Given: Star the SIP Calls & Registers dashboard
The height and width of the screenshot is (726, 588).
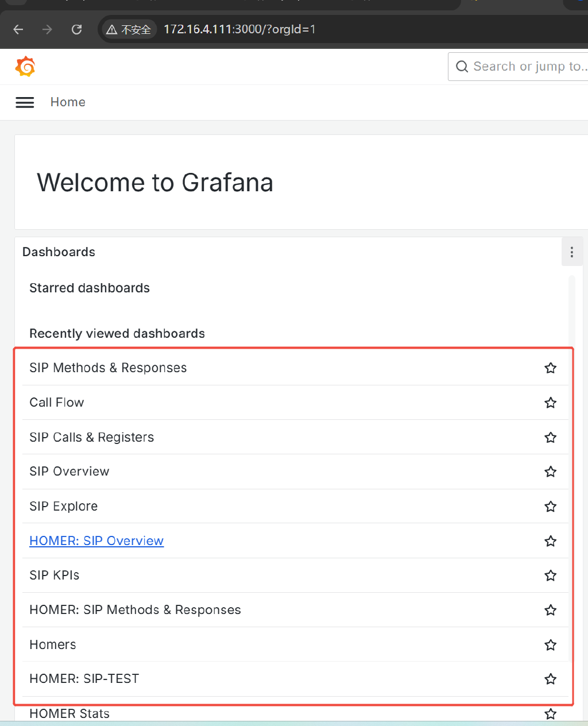Looking at the screenshot, I should click(550, 437).
